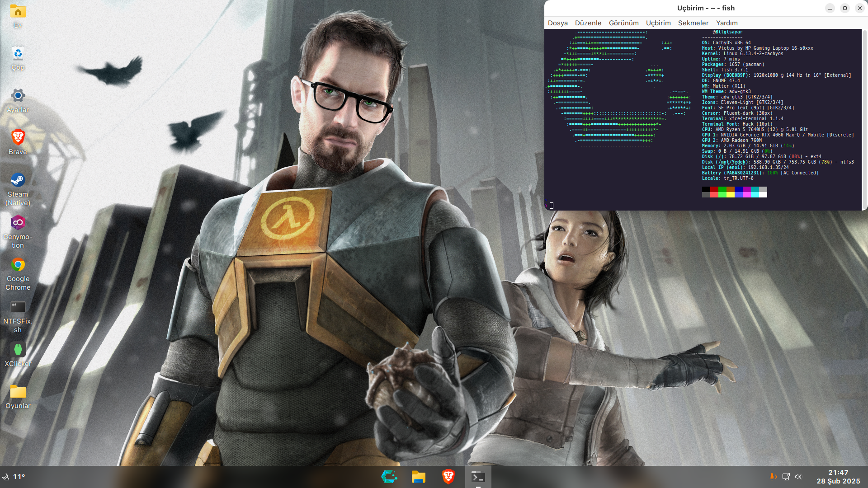Click the 'Shell: fish 3.7.1' line

tap(725, 70)
